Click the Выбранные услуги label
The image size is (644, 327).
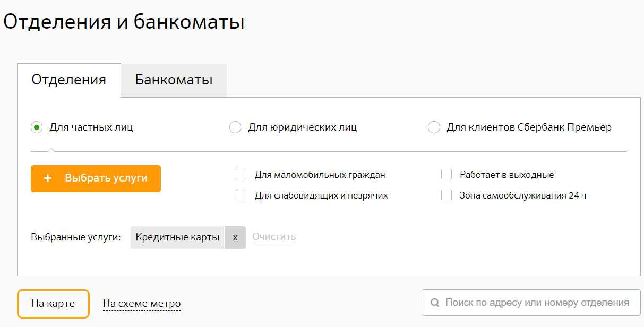[x=76, y=237]
